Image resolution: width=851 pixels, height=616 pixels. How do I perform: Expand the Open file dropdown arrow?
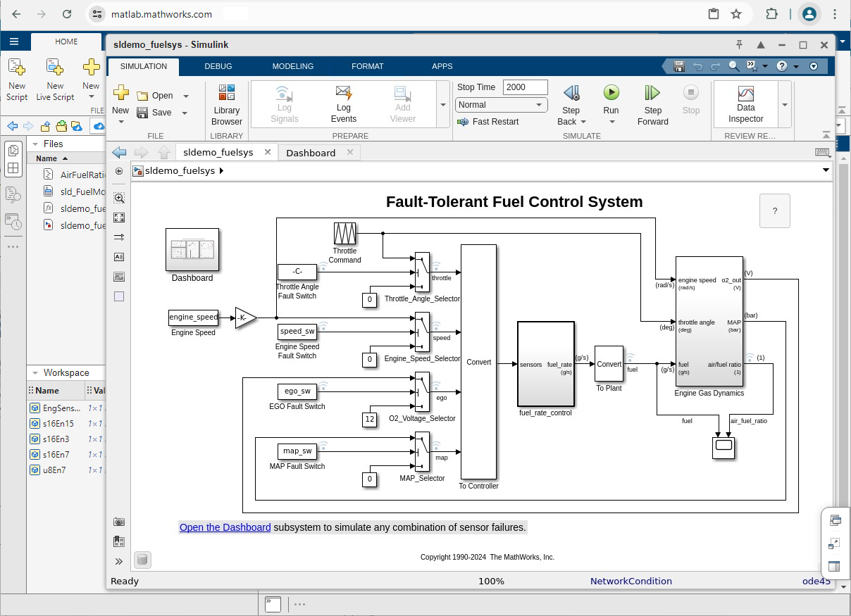[x=186, y=96]
